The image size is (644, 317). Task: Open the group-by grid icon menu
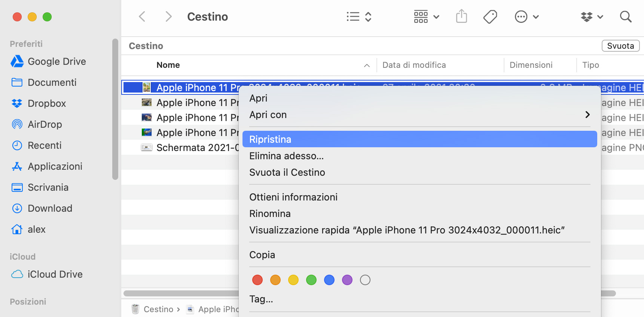tap(421, 16)
